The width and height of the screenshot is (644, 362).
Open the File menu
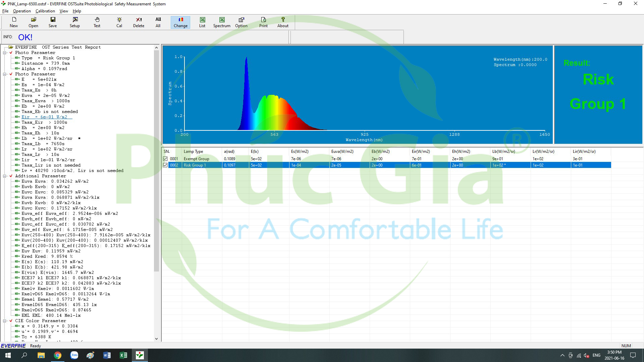[x=5, y=11]
